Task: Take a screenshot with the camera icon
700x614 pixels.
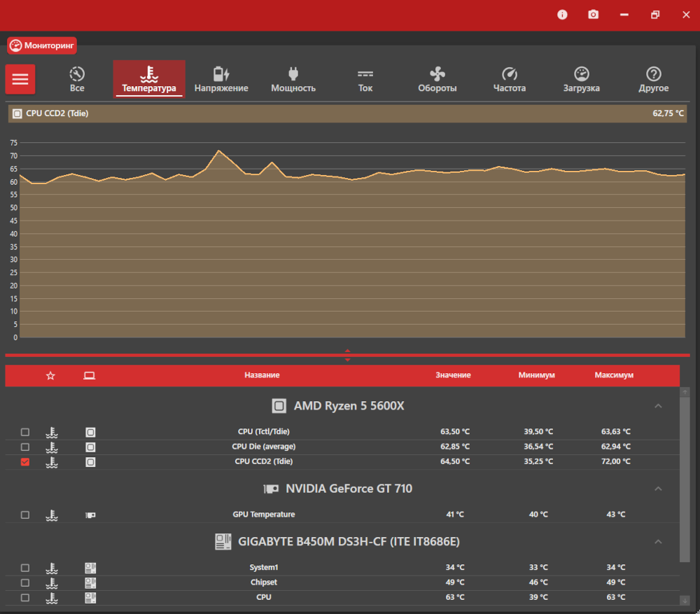Action: point(593,15)
